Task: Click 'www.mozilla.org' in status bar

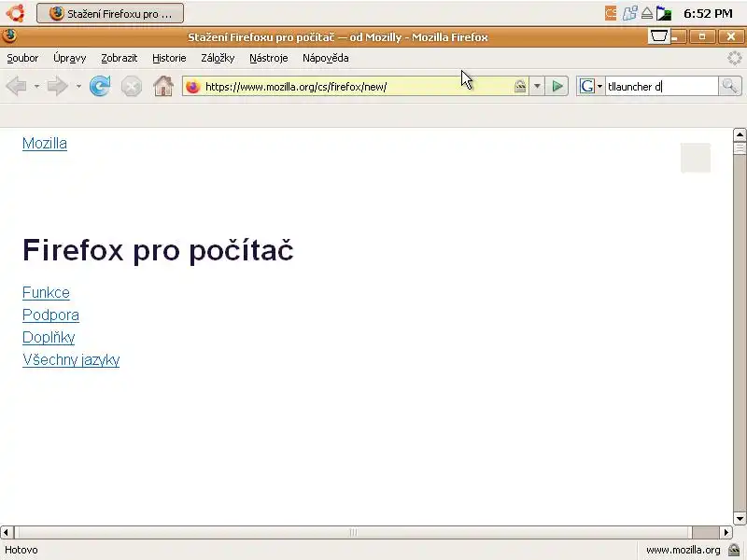Action: tap(684, 550)
